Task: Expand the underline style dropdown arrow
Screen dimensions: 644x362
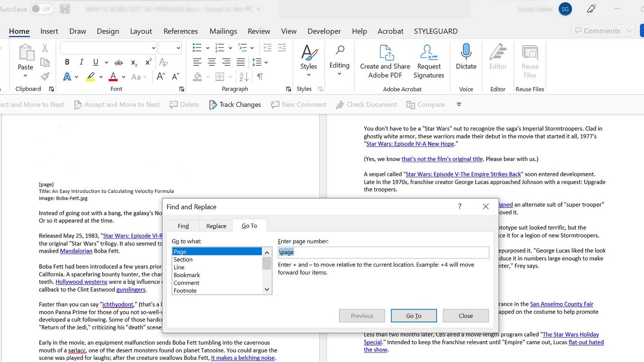Action: point(106,62)
